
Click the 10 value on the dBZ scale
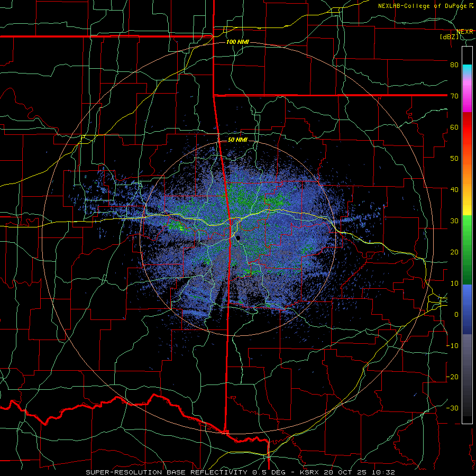[454, 283]
